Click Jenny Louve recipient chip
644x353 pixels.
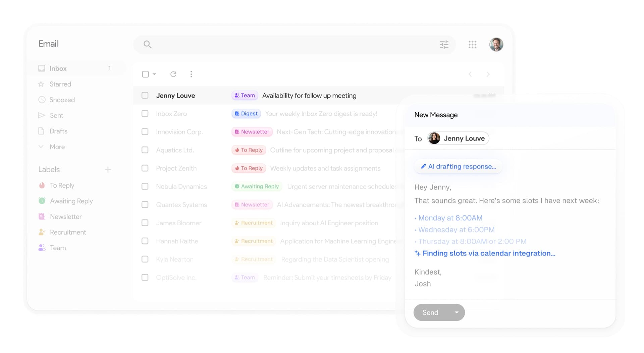tap(458, 138)
